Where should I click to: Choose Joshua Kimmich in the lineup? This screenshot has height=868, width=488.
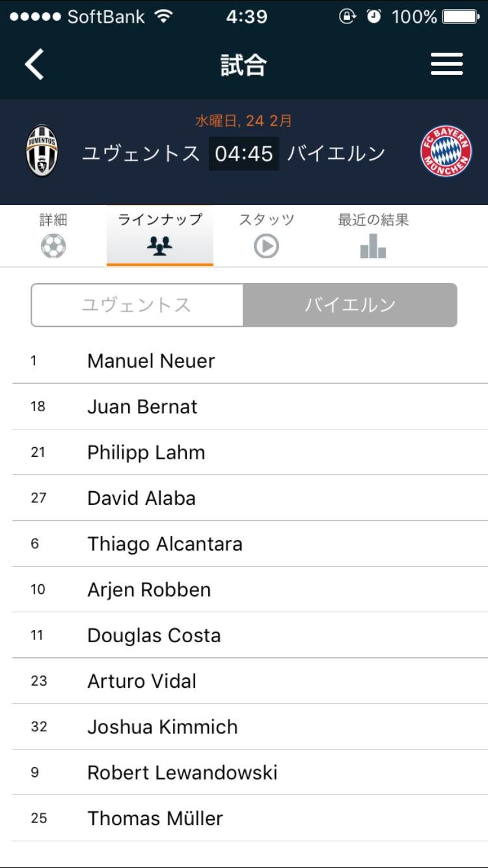click(162, 727)
